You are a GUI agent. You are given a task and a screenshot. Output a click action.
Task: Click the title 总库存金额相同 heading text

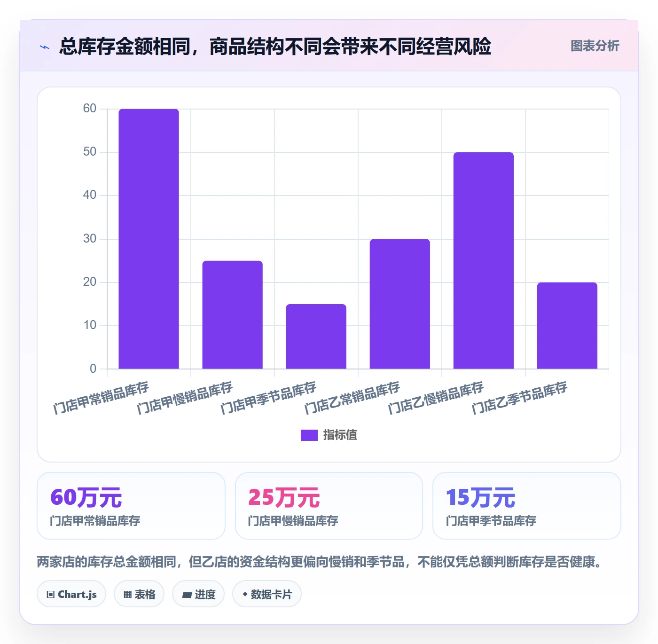pos(275,47)
